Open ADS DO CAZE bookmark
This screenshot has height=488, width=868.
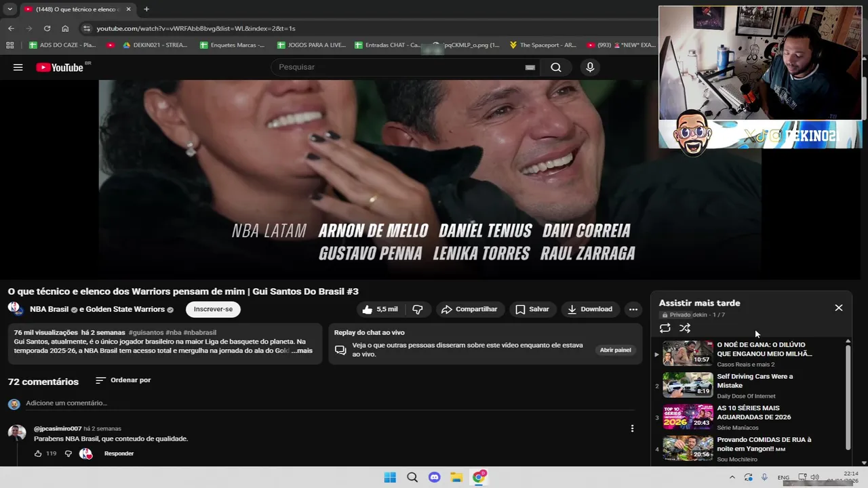(62, 45)
